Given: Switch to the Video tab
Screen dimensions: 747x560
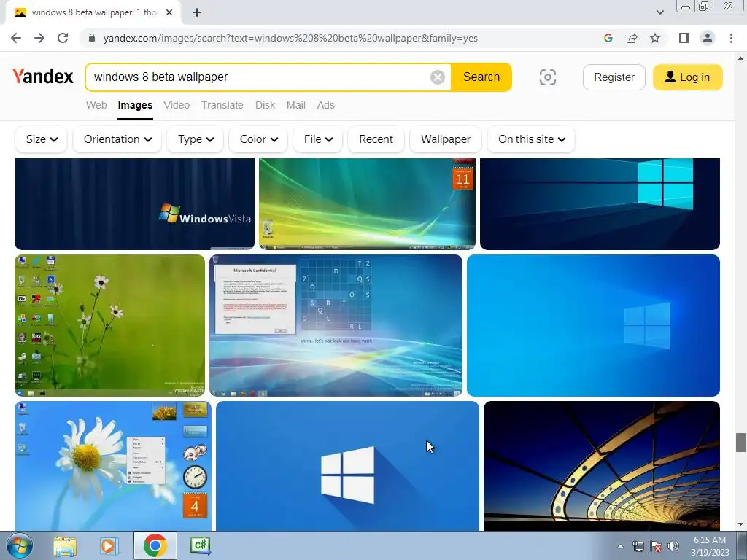Looking at the screenshot, I should [x=177, y=105].
